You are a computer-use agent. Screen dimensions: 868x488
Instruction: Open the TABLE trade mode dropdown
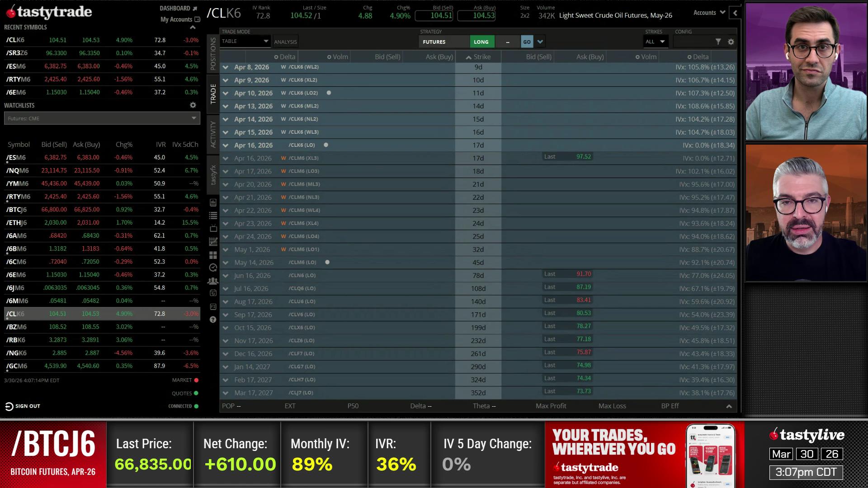point(245,41)
